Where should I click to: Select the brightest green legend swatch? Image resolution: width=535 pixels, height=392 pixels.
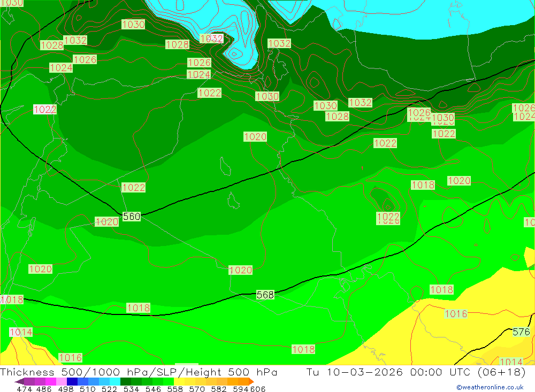point(169,381)
